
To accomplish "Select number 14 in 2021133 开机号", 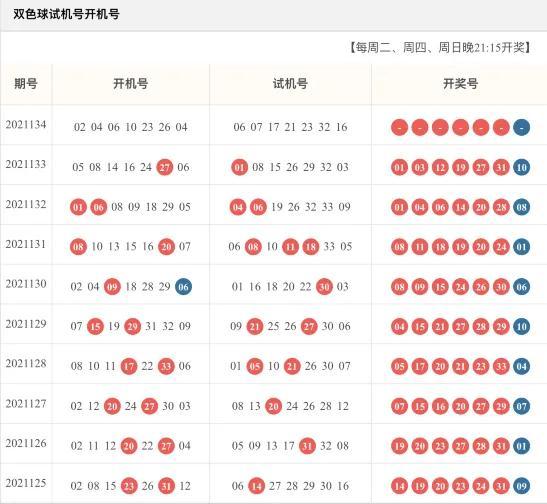I will (112, 167).
